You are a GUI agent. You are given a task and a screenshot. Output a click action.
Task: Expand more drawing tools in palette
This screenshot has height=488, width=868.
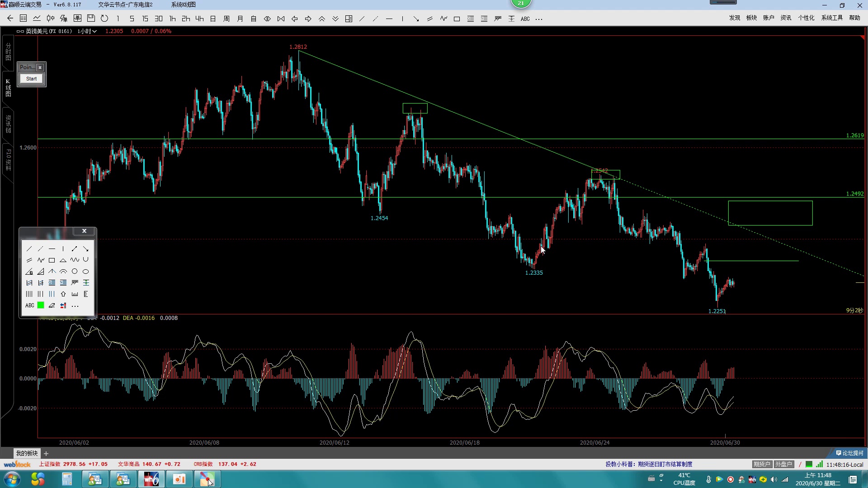75,306
